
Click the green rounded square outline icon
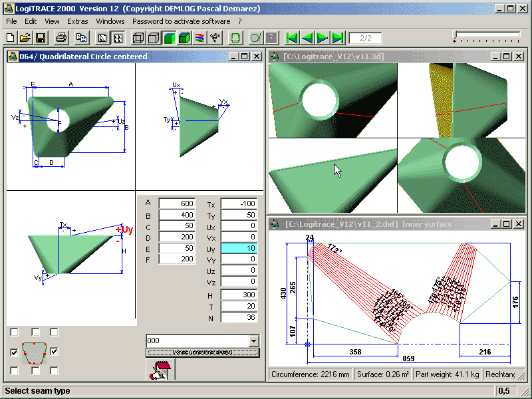(x=235, y=38)
